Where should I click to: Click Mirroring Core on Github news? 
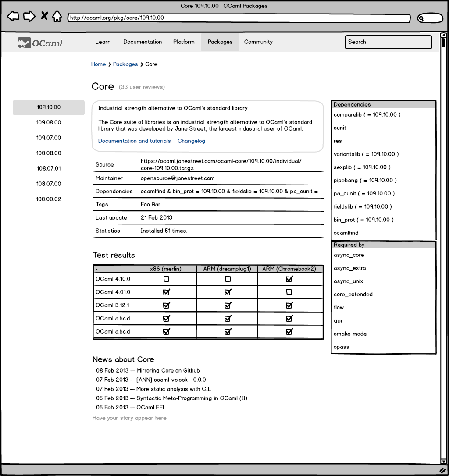point(168,371)
